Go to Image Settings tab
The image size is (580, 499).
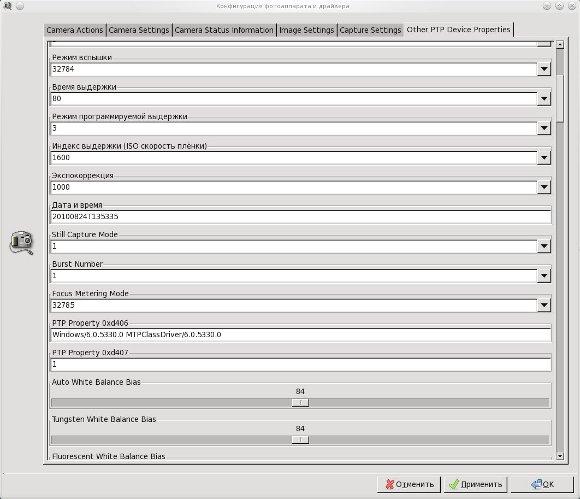click(x=307, y=30)
